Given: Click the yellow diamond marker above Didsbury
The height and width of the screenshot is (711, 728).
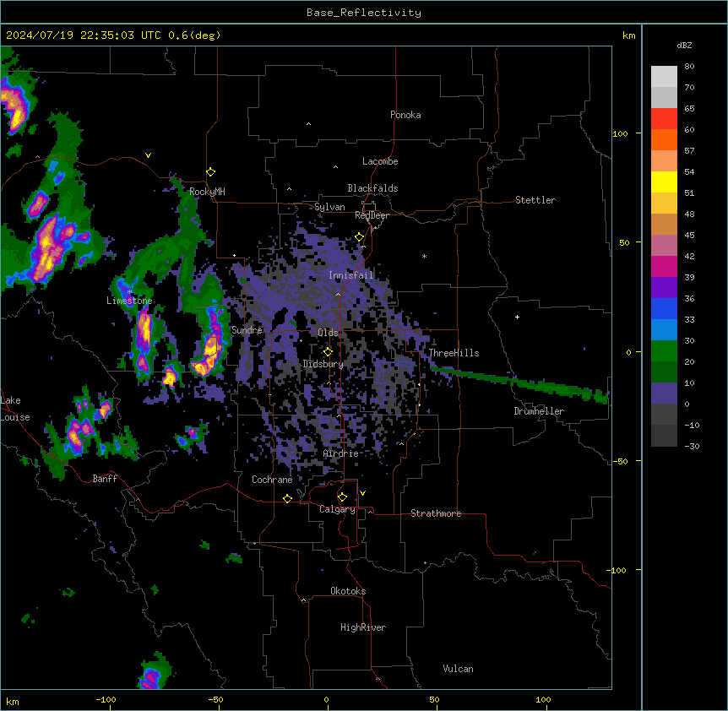Looking at the screenshot, I should click(328, 352).
